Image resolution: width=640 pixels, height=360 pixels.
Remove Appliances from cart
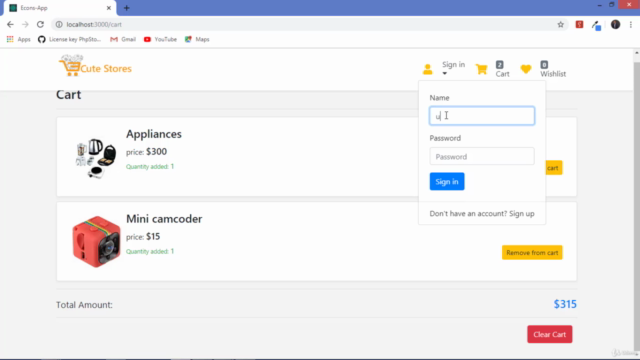coord(554,168)
